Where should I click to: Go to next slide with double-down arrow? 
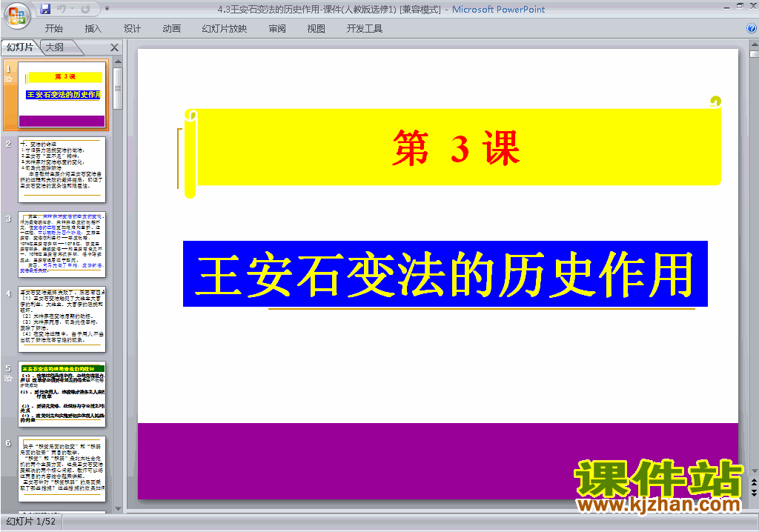pyautogui.click(x=754, y=492)
